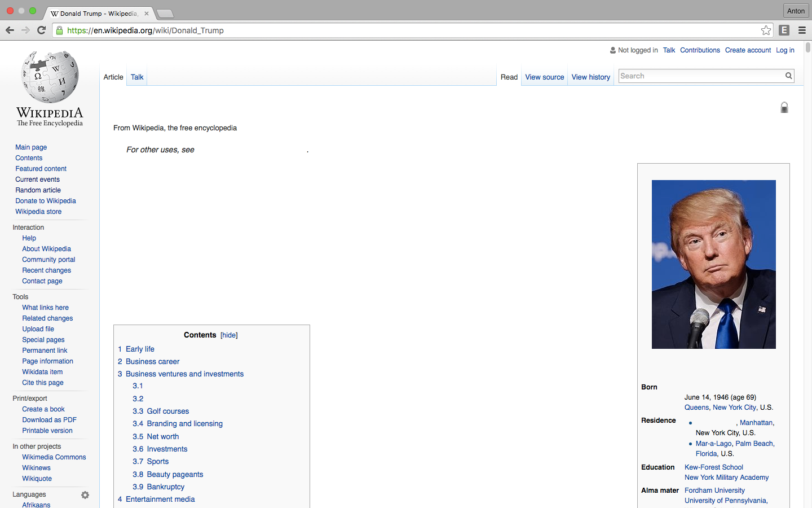Viewport: 812px width, 508px height.
Task: Open the Wikidata item link
Action: [x=42, y=372]
